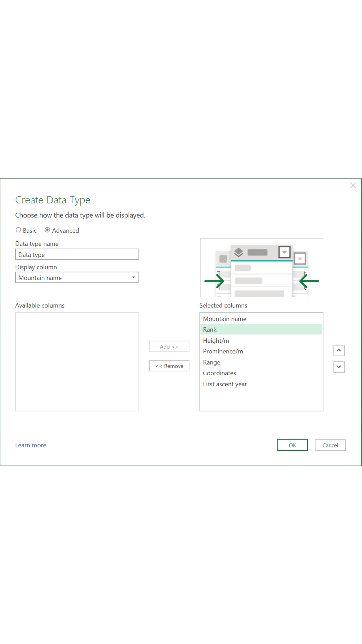362x644 pixels.
Task: Select Mountain name in Selected columns
Action: coord(224,319)
